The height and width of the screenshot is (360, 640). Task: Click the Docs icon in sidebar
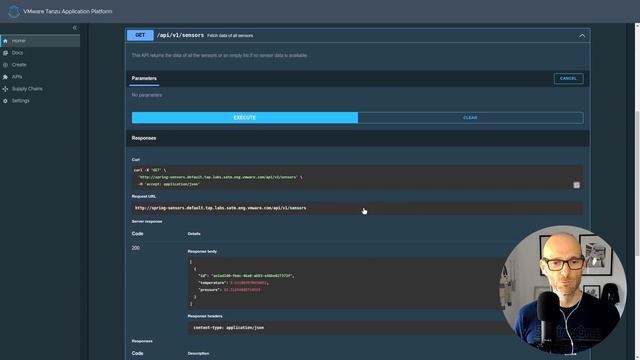[x=5, y=53]
